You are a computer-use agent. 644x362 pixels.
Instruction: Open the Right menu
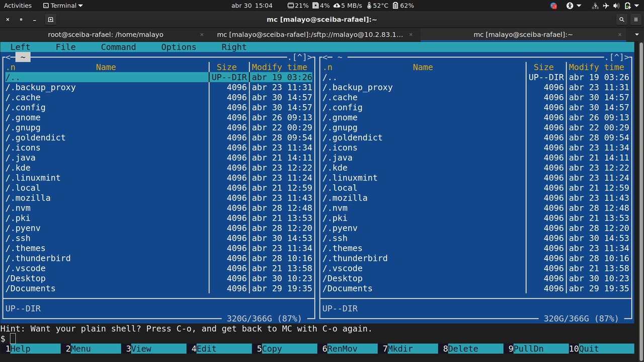234,47
